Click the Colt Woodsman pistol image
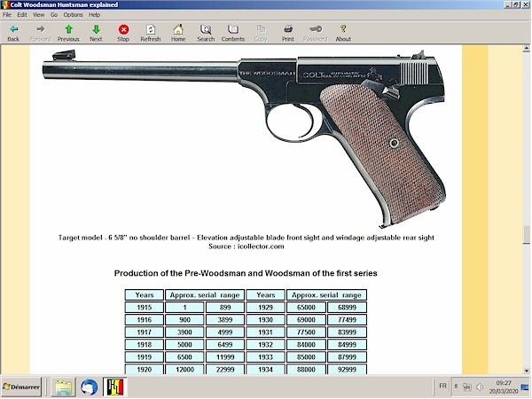The image size is (532, 399). pyautogui.click(x=245, y=137)
